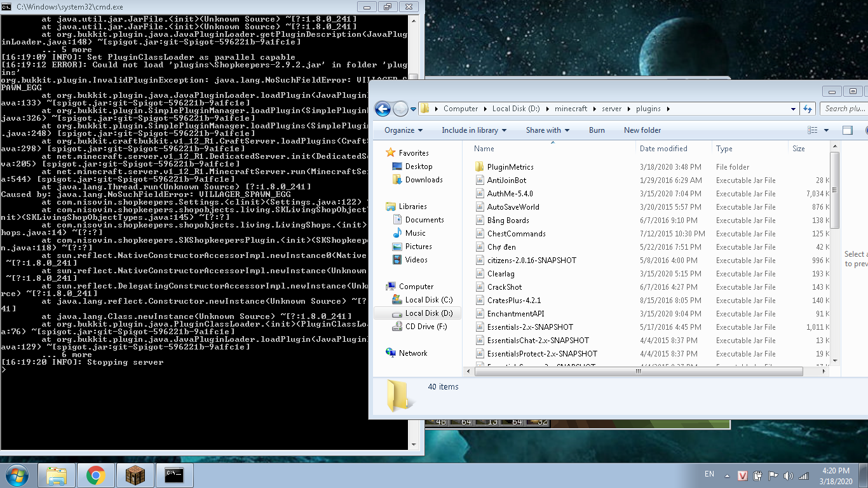This screenshot has height=488, width=868.
Task: Select the citizens-2.0.16-SNAPSHOT file icon
Action: click(480, 261)
